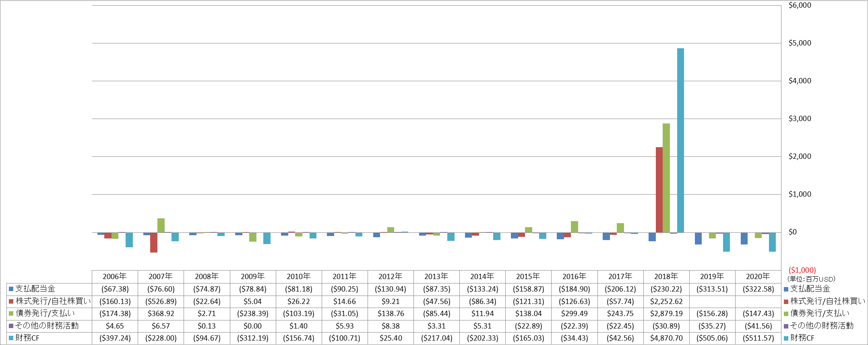
Task: Click the 2012年 column header
Action: coord(391,277)
